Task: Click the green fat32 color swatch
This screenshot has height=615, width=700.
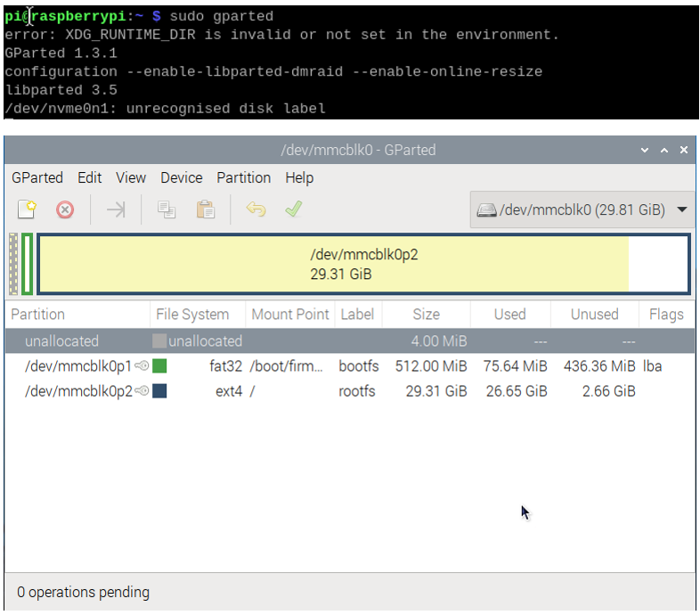Action: tap(159, 366)
